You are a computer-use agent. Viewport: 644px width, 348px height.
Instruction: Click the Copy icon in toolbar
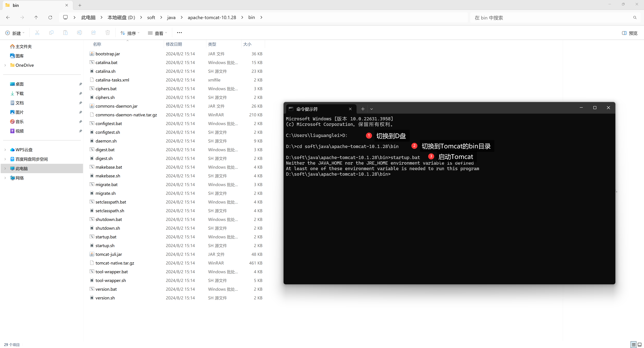[51, 33]
